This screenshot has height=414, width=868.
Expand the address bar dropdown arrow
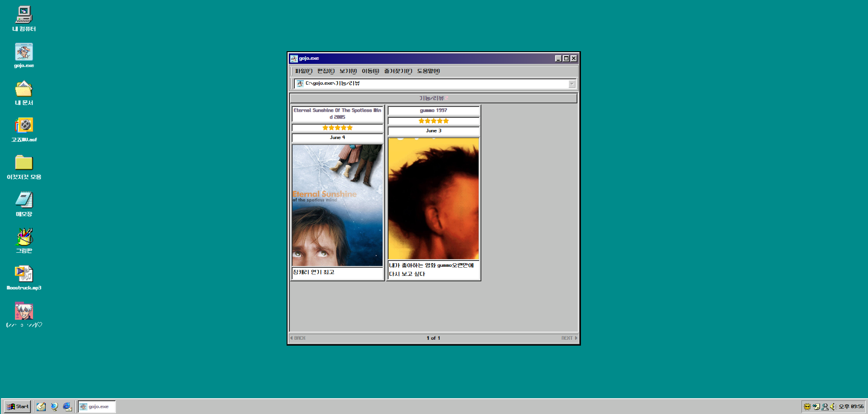tap(572, 84)
